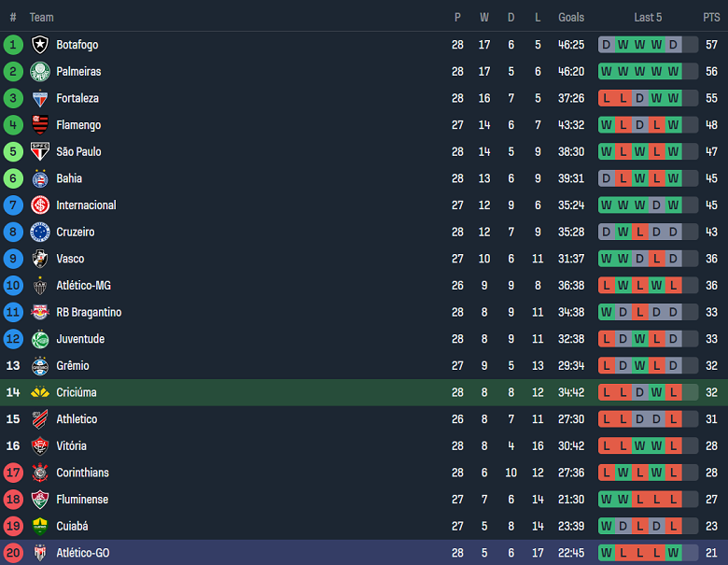728x565 pixels.
Task: Click the São Paulo SPFC shield icon
Action: (40, 152)
